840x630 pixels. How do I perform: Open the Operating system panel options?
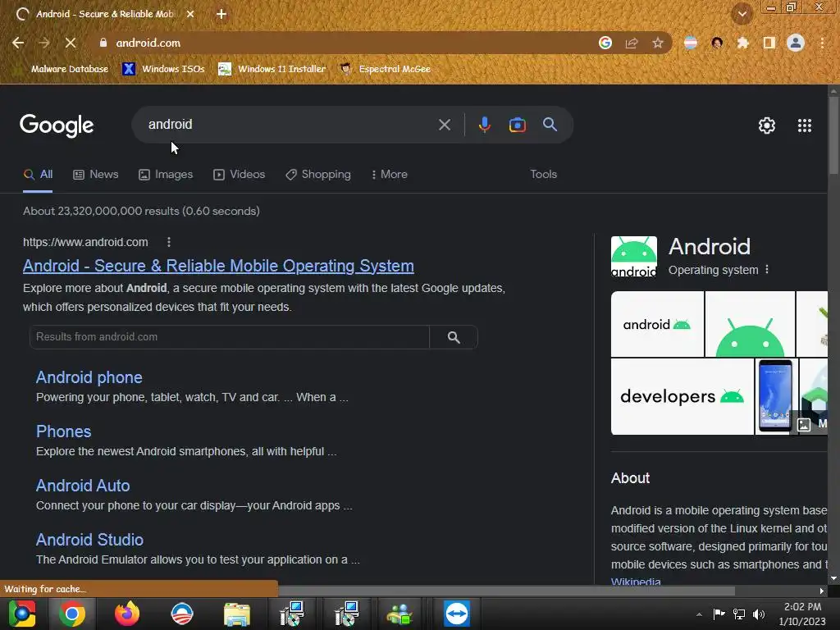coord(767,269)
